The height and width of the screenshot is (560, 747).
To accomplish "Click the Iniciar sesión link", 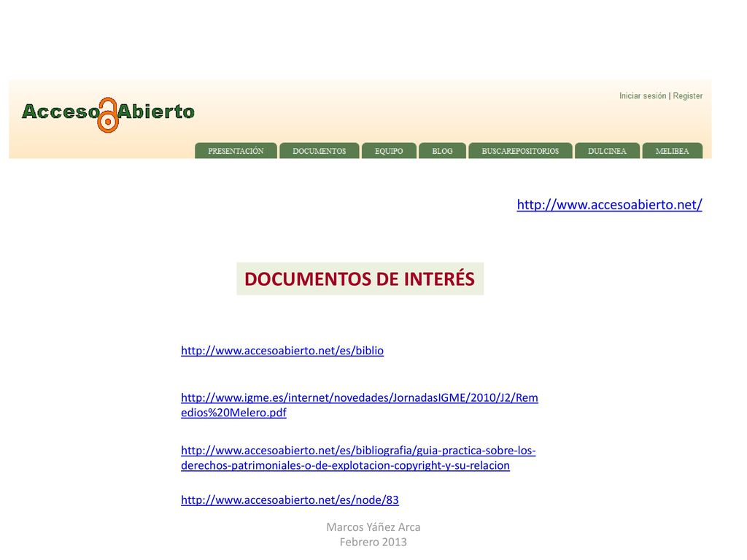I will (x=643, y=96).
